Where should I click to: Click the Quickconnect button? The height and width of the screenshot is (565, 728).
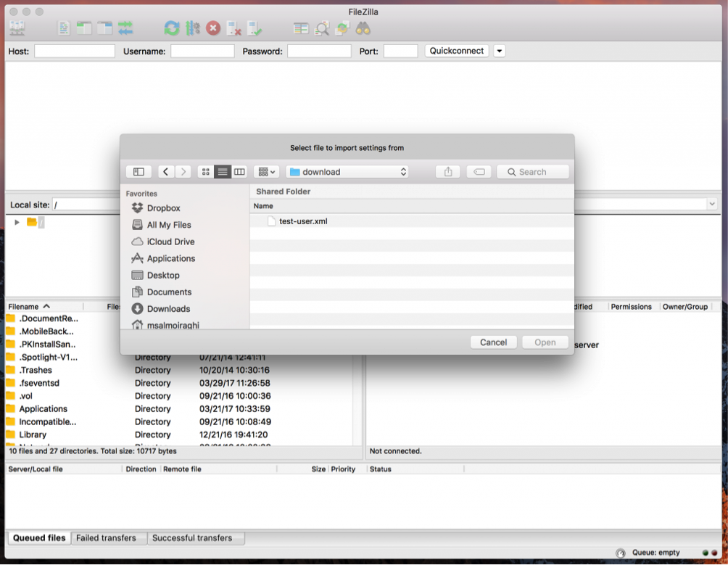pyautogui.click(x=456, y=51)
